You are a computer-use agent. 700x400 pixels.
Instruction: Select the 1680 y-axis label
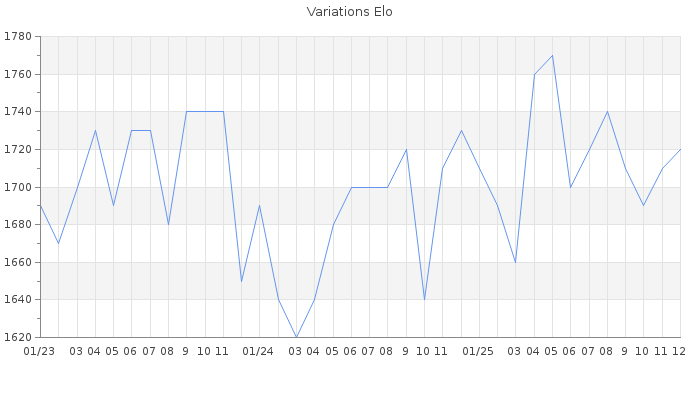pos(18,225)
